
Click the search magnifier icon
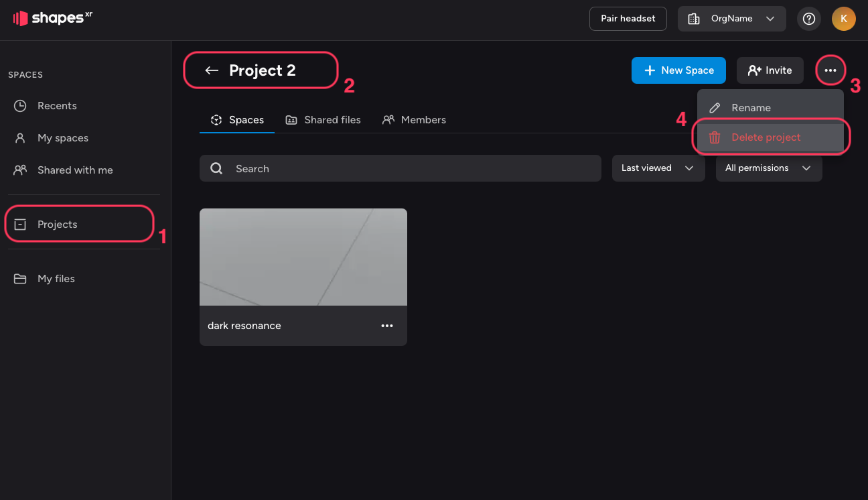click(216, 169)
